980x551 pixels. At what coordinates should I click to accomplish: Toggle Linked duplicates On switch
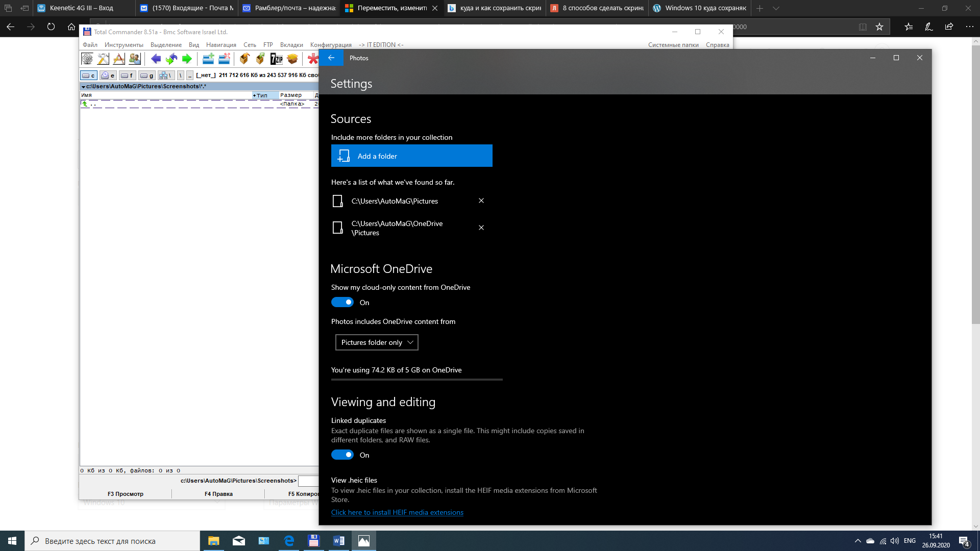tap(342, 454)
